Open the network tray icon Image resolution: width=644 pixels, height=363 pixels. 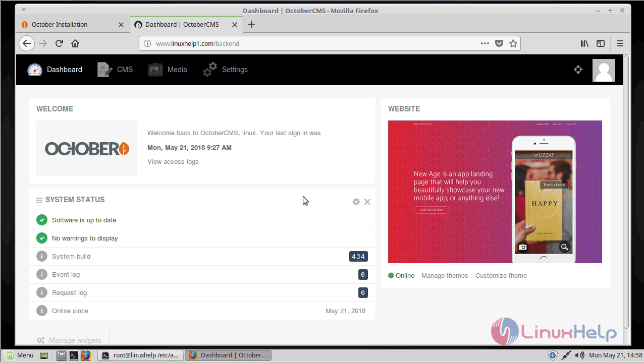566,355
